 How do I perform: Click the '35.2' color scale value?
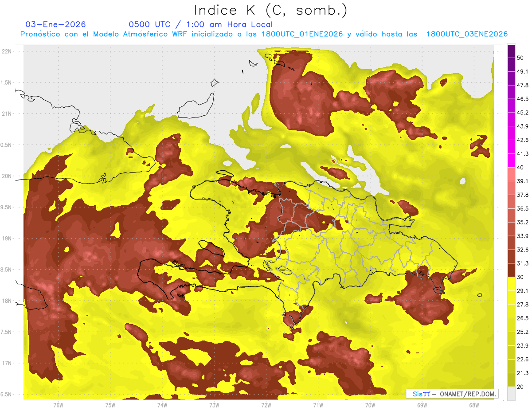coord(523,222)
